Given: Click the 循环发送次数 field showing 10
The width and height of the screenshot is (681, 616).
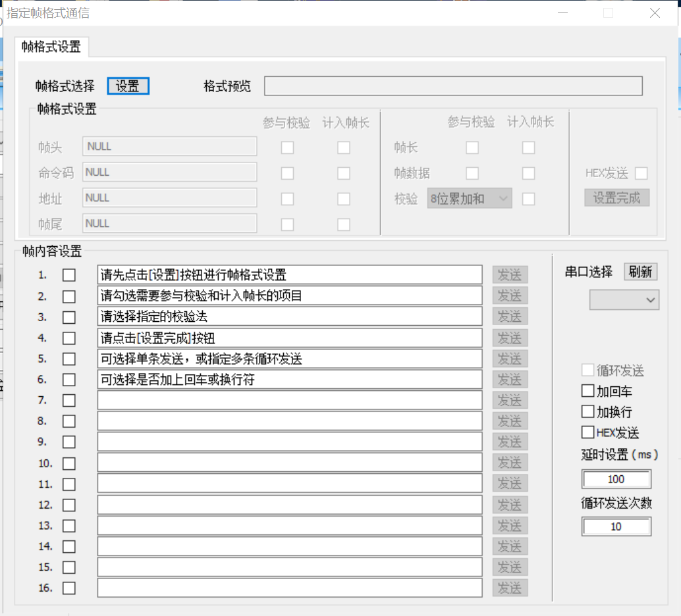Looking at the screenshot, I should tap(616, 526).
